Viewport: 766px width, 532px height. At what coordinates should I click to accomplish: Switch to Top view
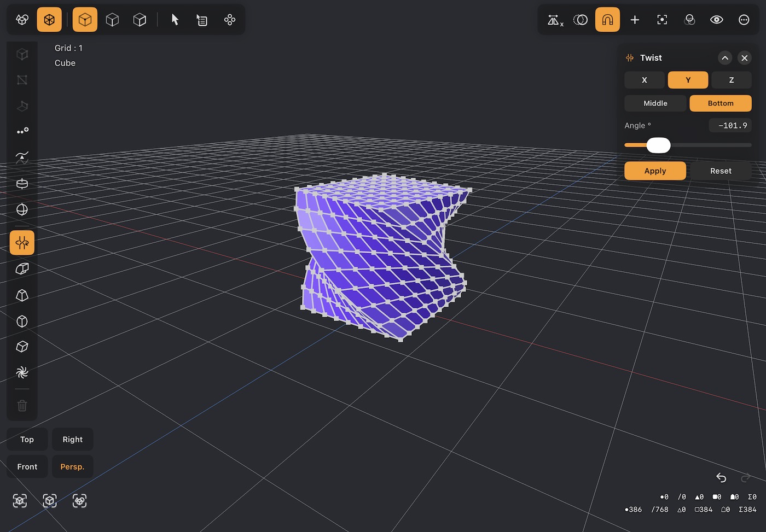pos(27,440)
